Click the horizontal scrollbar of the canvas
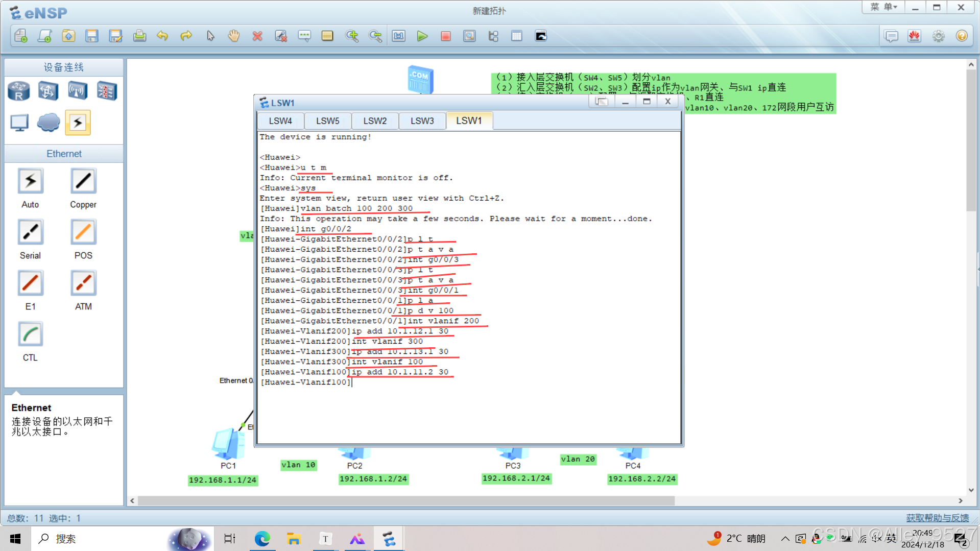The height and width of the screenshot is (551, 980). [406, 501]
